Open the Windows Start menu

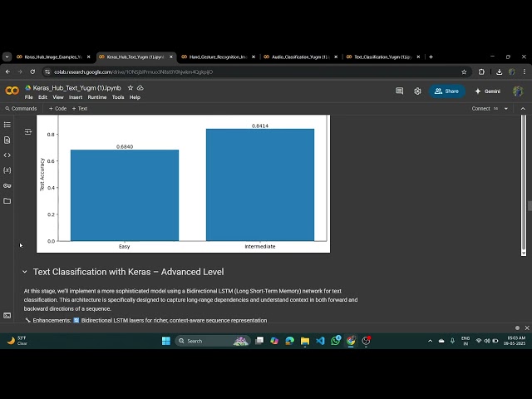[166, 341]
